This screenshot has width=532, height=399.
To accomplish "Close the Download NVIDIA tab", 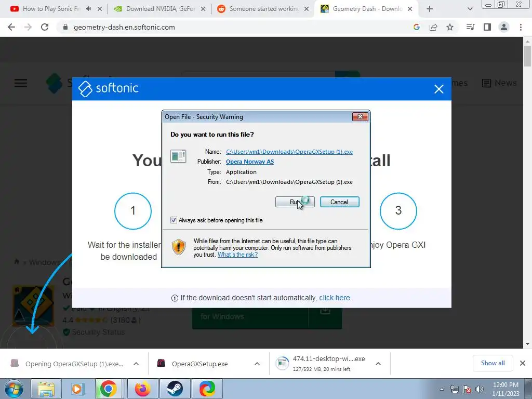I will [x=203, y=9].
